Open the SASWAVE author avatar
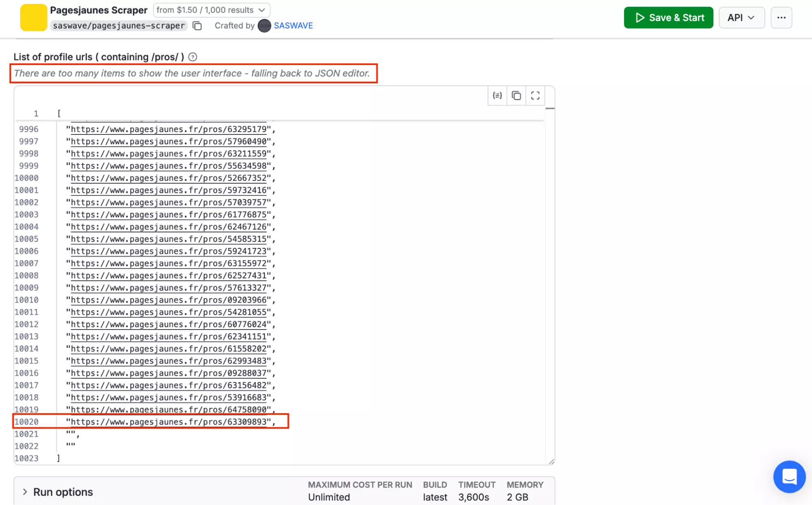The width and height of the screenshot is (812, 505). coord(264,26)
